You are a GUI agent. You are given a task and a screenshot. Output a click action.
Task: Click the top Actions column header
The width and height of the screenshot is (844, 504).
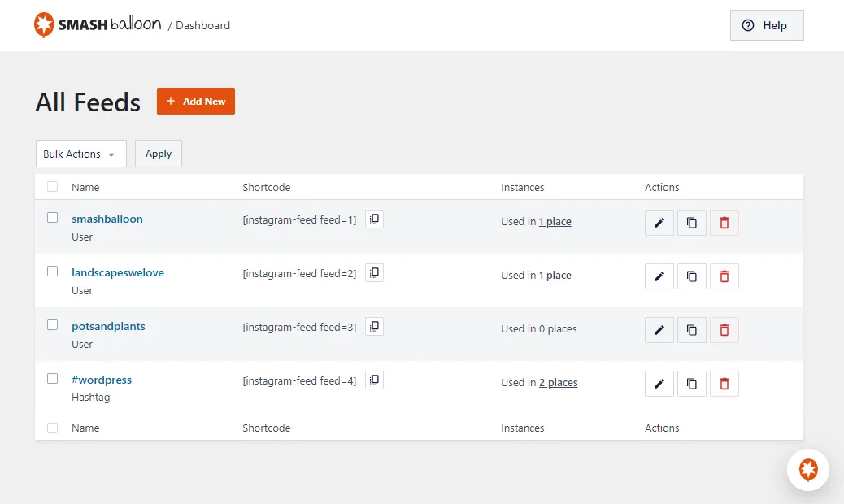[x=662, y=187]
